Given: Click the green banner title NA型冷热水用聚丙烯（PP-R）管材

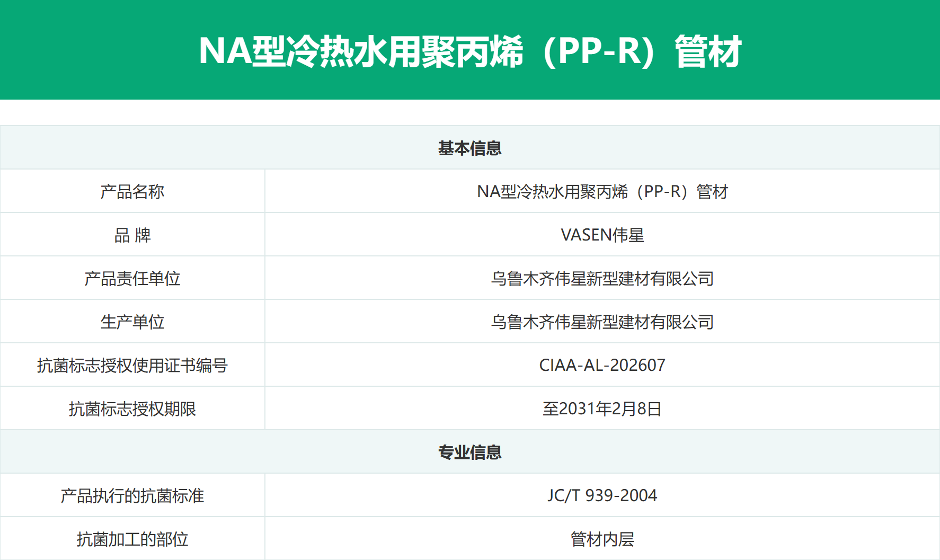Looking at the screenshot, I should 470,51.
